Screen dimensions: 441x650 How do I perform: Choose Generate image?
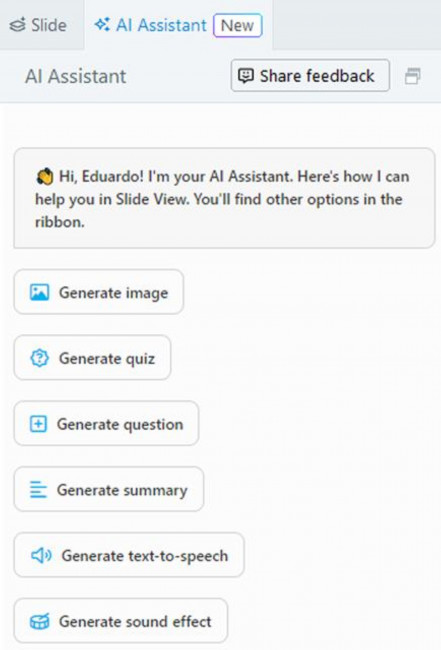(x=99, y=292)
